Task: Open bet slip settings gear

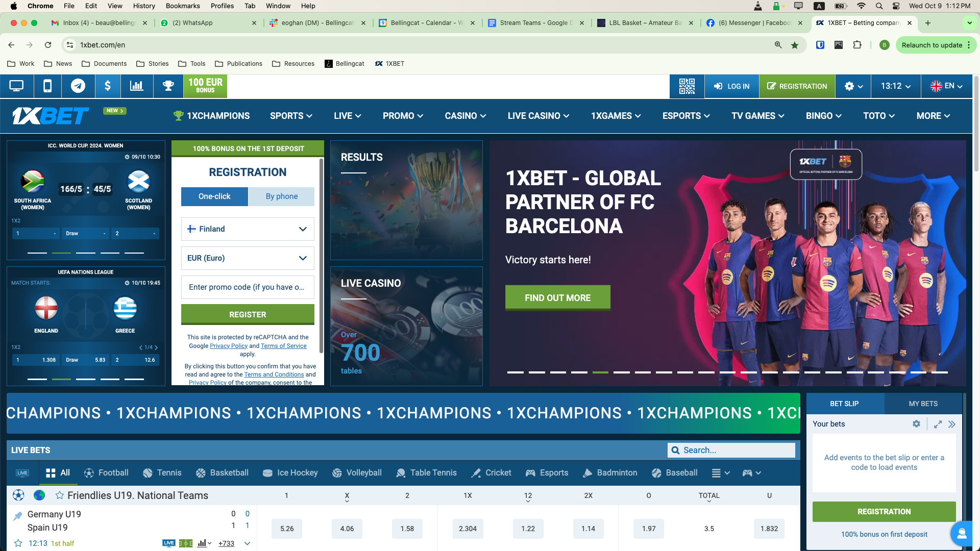Action: pos(916,424)
